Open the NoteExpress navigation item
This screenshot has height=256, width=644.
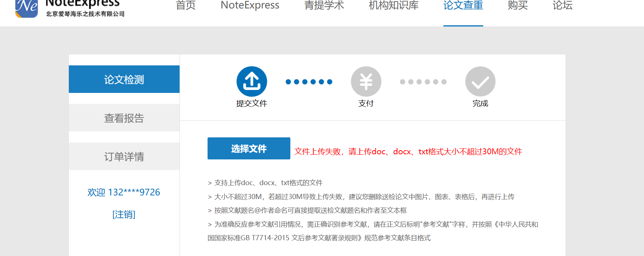[250, 5]
